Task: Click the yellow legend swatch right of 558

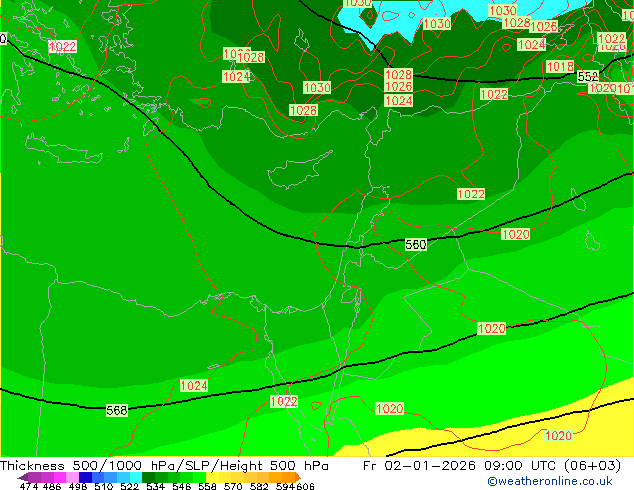Action: click(212, 477)
